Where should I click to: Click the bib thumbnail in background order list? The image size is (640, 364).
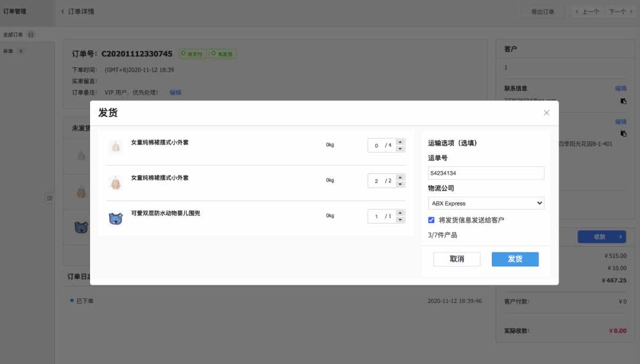point(81,227)
